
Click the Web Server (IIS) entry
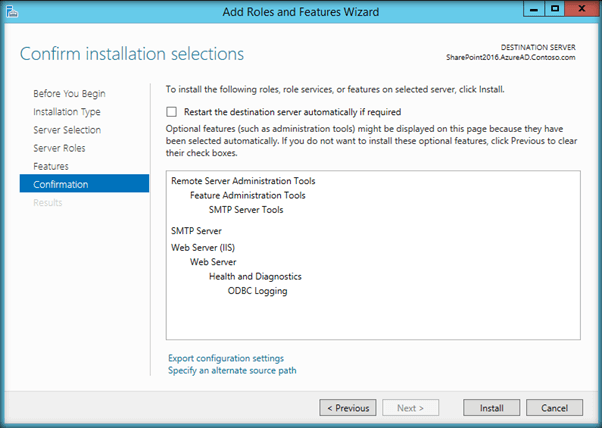click(202, 247)
